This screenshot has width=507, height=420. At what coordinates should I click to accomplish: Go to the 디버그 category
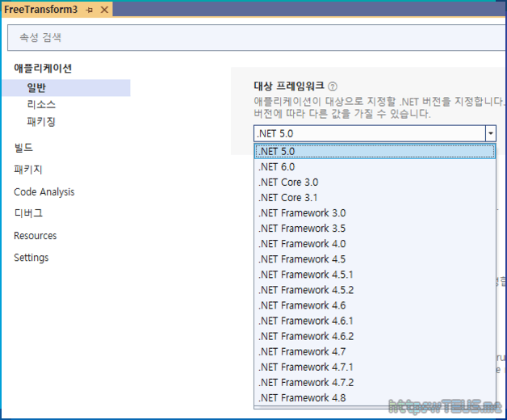pyautogui.click(x=28, y=213)
